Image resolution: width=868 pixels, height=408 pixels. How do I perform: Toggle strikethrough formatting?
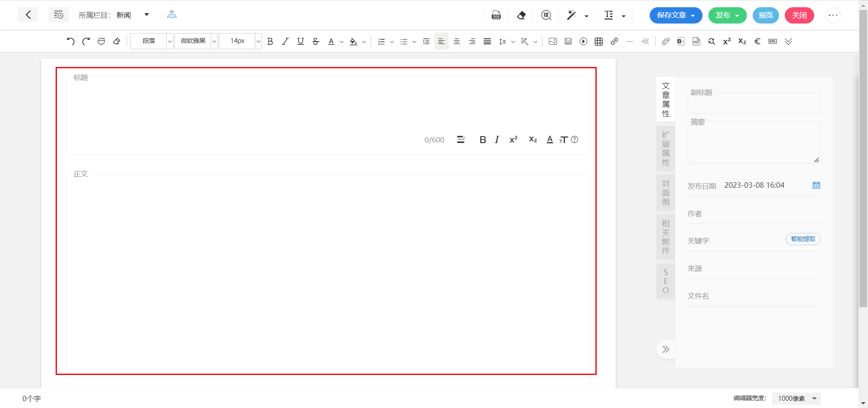pos(316,42)
